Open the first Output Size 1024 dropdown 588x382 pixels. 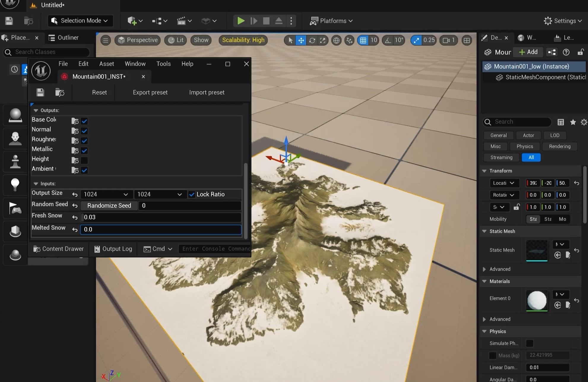106,194
